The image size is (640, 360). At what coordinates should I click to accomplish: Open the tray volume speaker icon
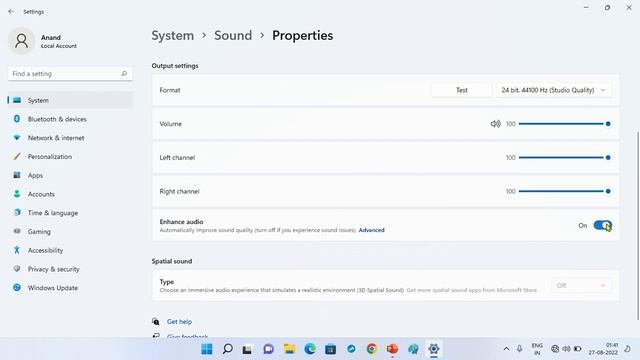(x=566, y=349)
